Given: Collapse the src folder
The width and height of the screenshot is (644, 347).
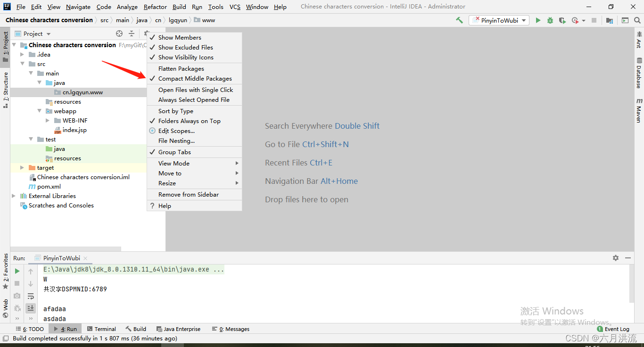Looking at the screenshot, I should click(x=22, y=64).
